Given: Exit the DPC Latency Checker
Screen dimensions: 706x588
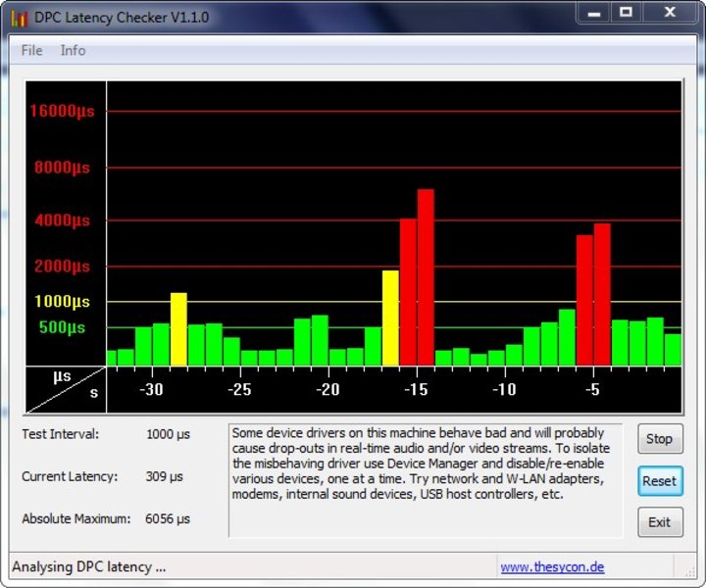Looking at the screenshot, I should point(660,522).
